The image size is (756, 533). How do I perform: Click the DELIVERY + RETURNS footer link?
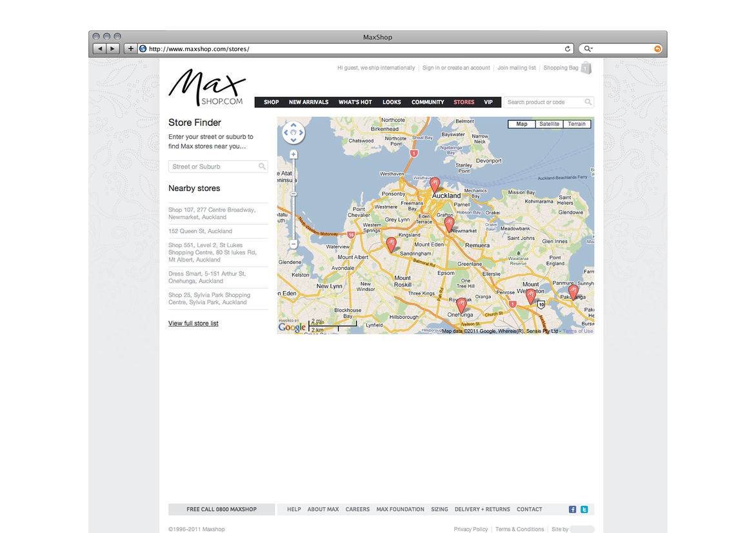coord(482,509)
